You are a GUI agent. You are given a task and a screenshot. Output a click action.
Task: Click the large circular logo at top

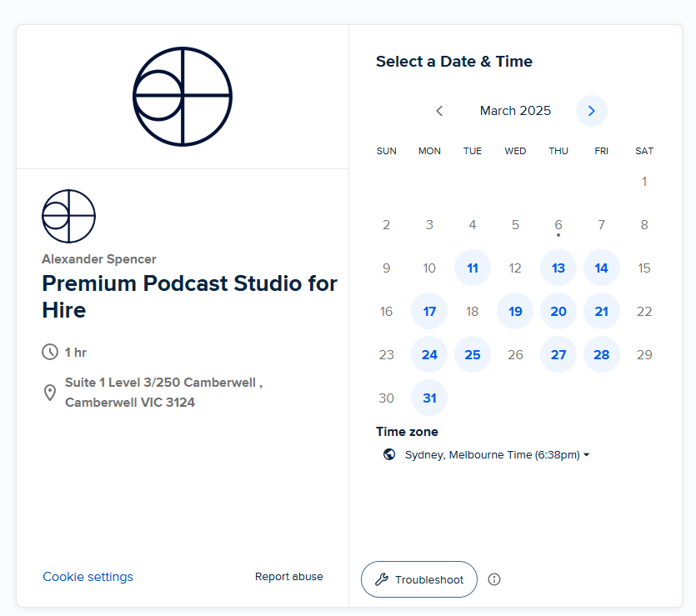coord(183,97)
